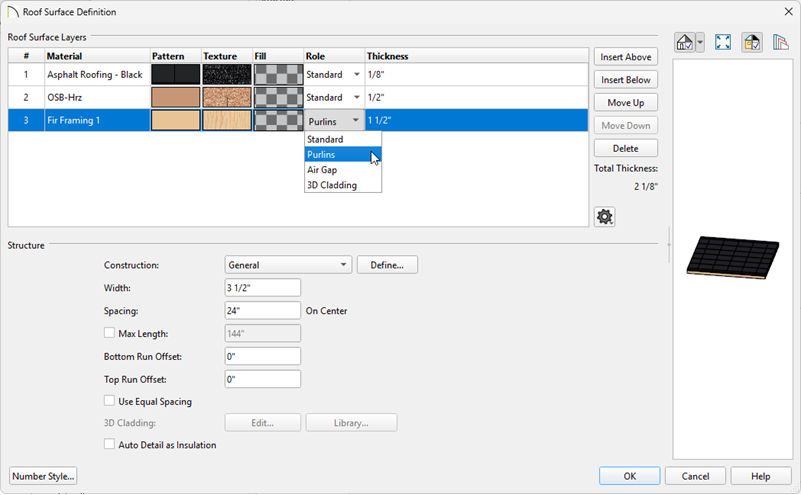The height and width of the screenshot is (495, 801).
Task: Click Fir Framing 1 texture swatch
Action: (227, 121)
